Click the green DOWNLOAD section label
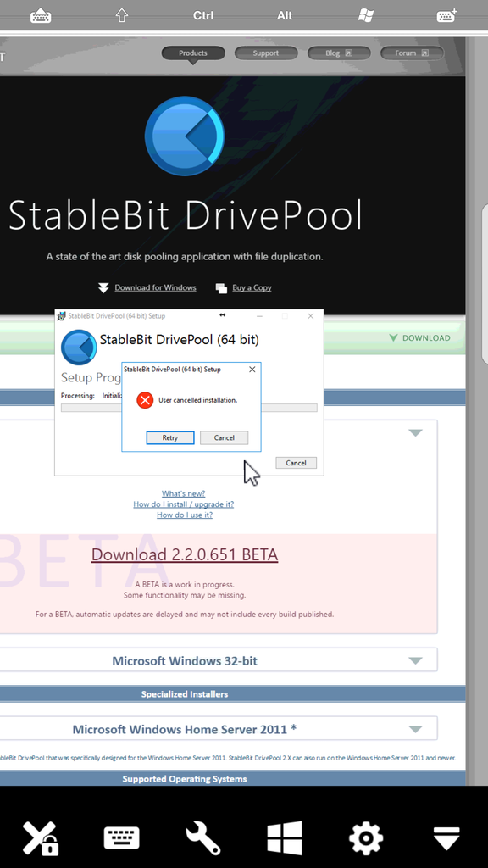Screen dimensions: 488x868 pos(426,337)
